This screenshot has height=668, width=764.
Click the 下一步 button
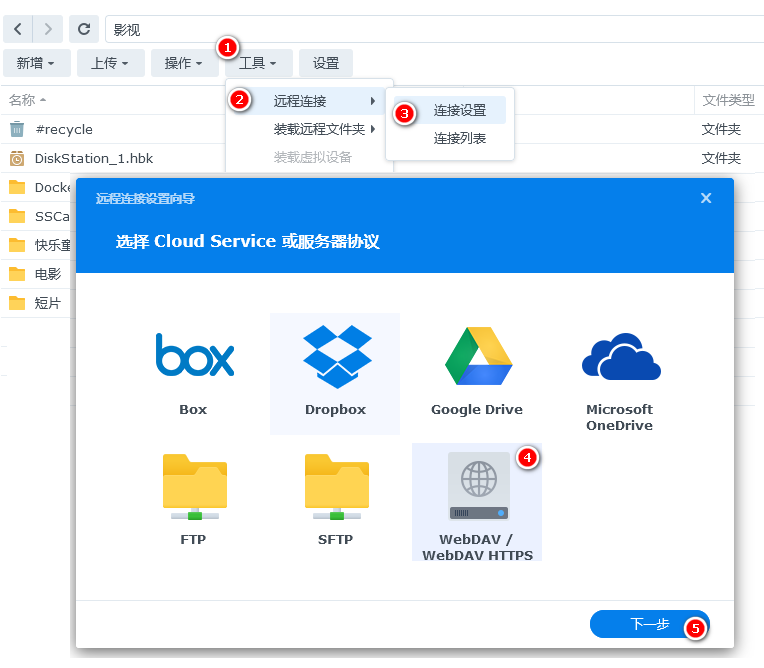pyautogui.click(x=649, y=624)
